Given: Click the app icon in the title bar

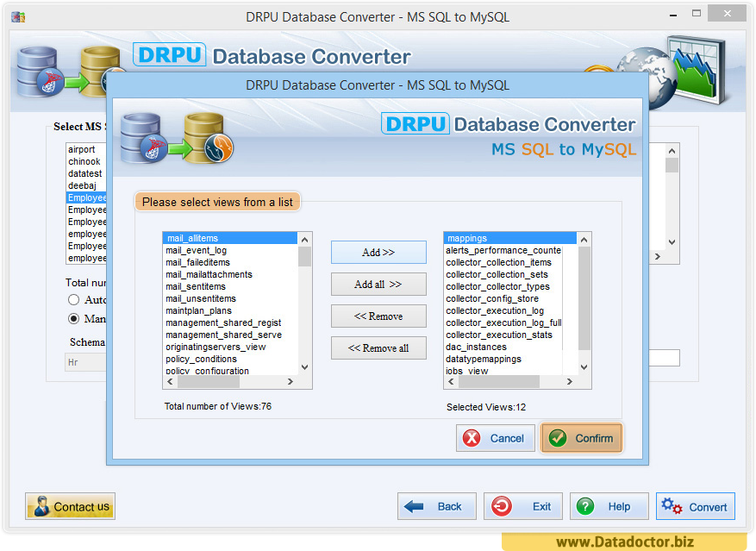Looking at the screenshot, I should pos(18,17).
